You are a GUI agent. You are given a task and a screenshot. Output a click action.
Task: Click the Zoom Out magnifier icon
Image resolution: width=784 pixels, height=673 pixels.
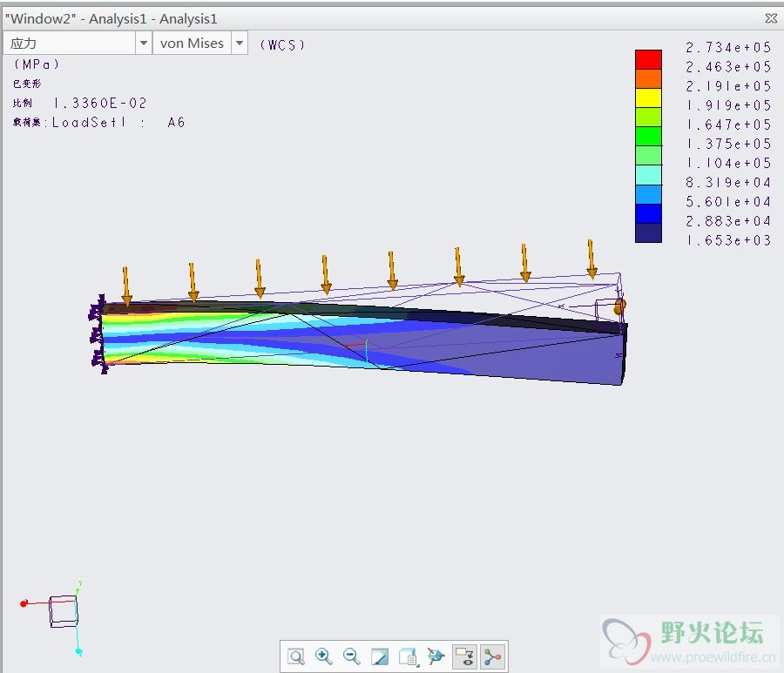pos(352,656)
